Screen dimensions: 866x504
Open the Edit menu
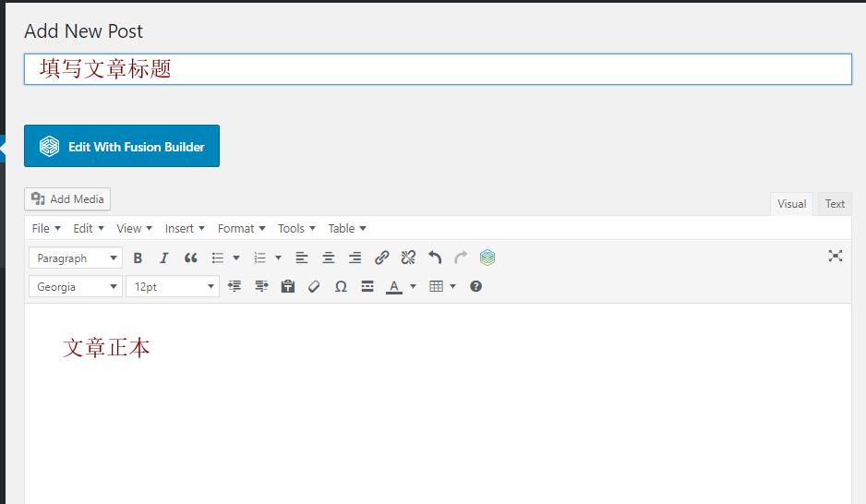click(x=89, y=229)
